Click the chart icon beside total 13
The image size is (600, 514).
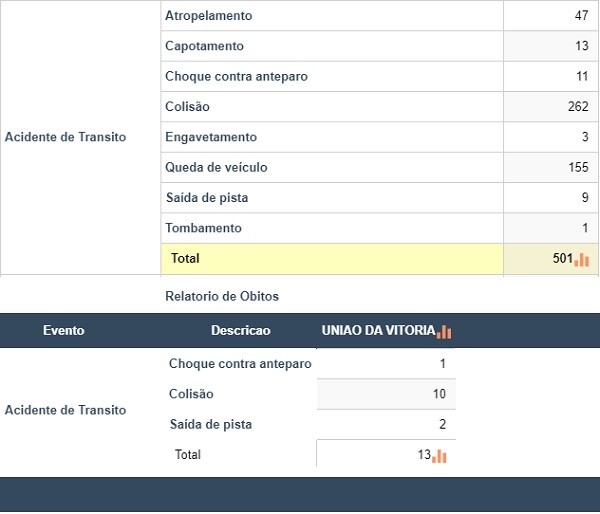tap(439, 456)
